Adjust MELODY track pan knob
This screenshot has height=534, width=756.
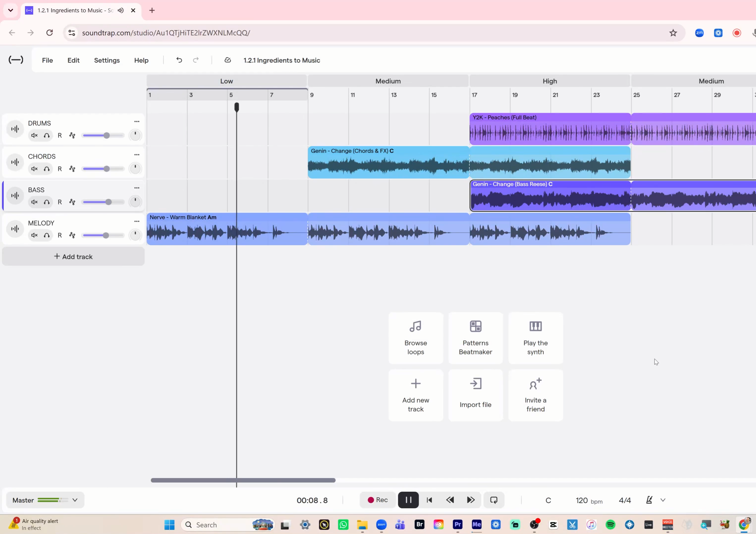click(135, 235)
